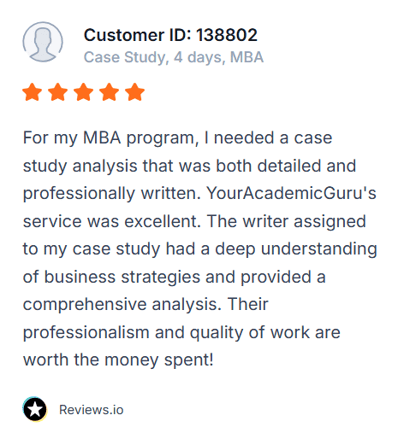The image size is (398, 427).
Task: Click 'comprehensive analysis' text in review
Action: pyautogui.click(x=120, y=305)
